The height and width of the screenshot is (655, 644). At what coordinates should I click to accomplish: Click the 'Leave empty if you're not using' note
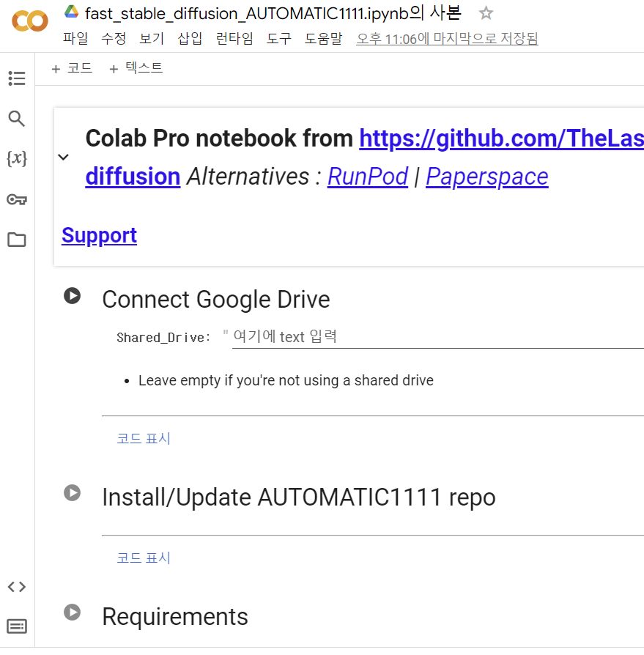286,380
